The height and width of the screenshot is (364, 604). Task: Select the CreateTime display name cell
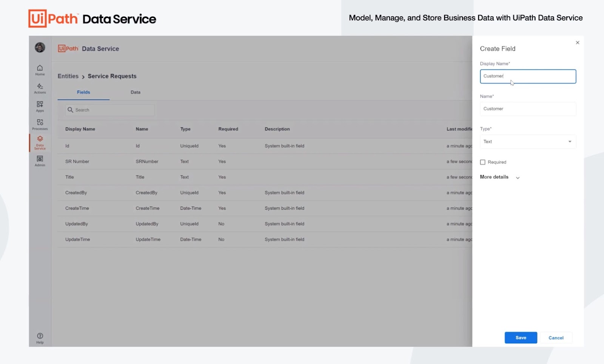click(x=77, y=208)
